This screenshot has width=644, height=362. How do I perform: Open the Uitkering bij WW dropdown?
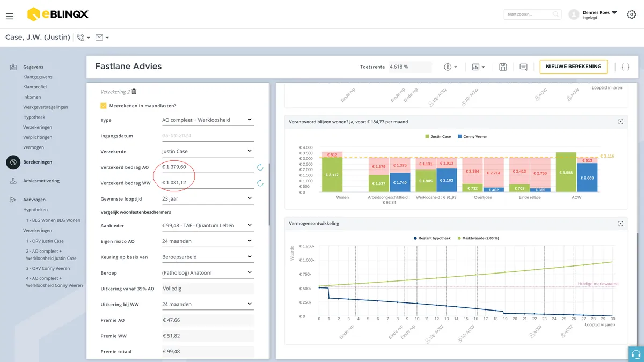207,304
